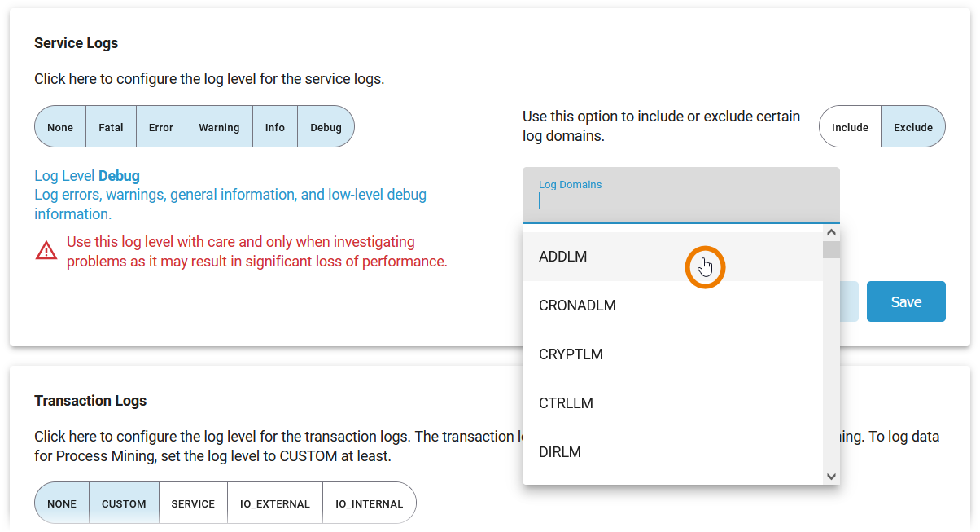Image resolution: width=980 pixels, height=532 pixels.
Task: Set service log level to Fatal
Action: coord(111,127)
